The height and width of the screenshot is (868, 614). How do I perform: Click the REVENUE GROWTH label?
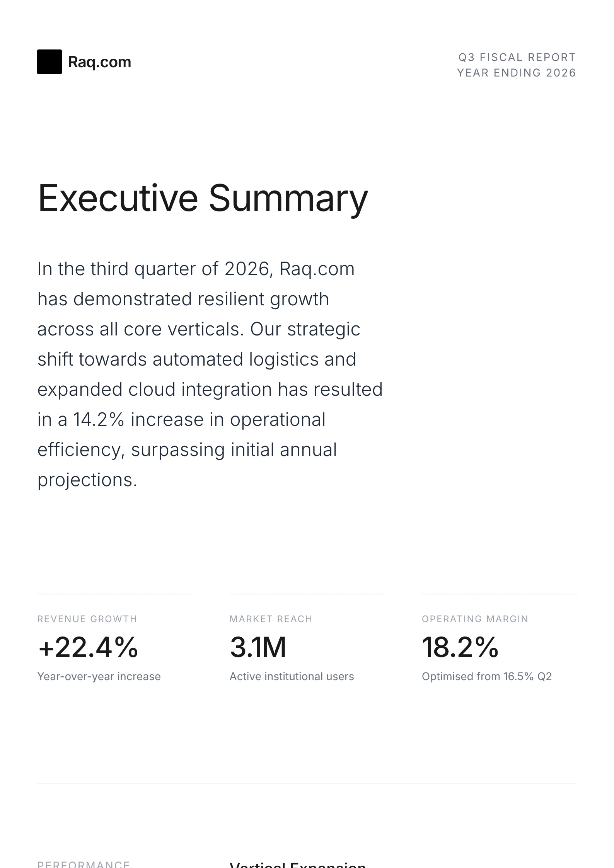pos(87,619)
